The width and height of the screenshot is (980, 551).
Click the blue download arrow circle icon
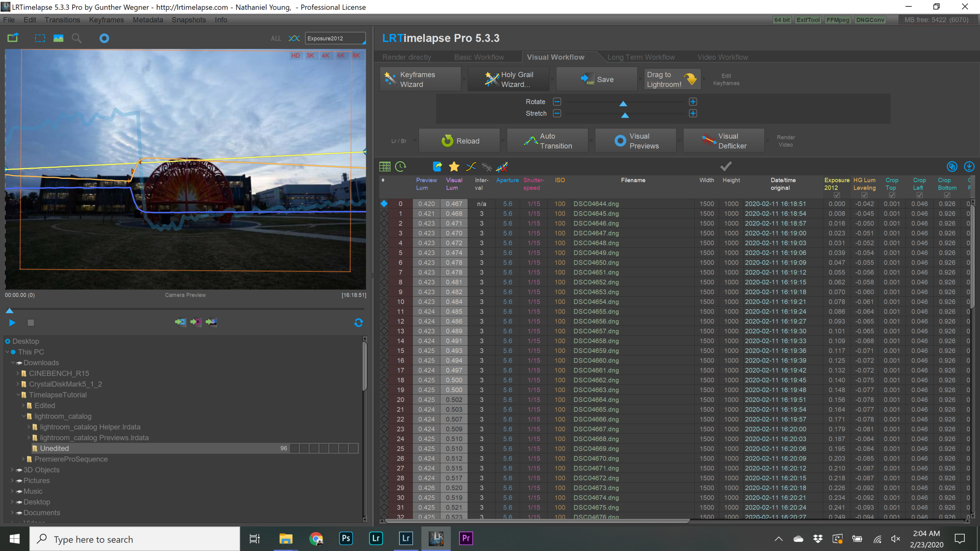point(969,167)
